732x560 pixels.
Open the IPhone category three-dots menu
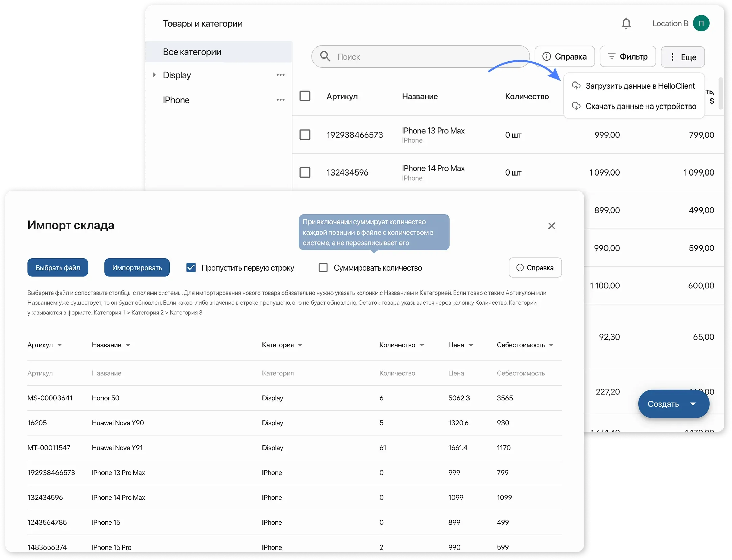click(280, 100)
